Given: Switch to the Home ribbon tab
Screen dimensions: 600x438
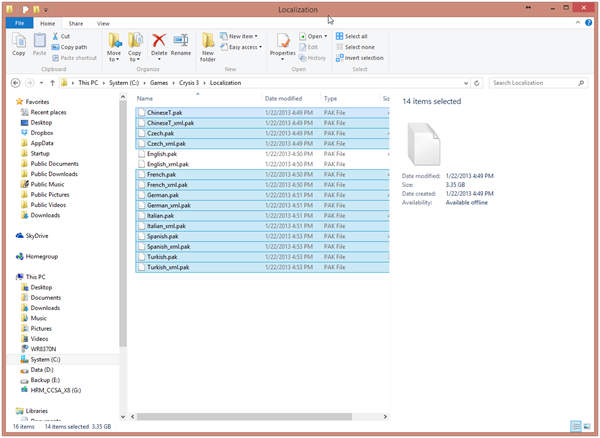Looking at the screenshot, I should tap(47, 23).
